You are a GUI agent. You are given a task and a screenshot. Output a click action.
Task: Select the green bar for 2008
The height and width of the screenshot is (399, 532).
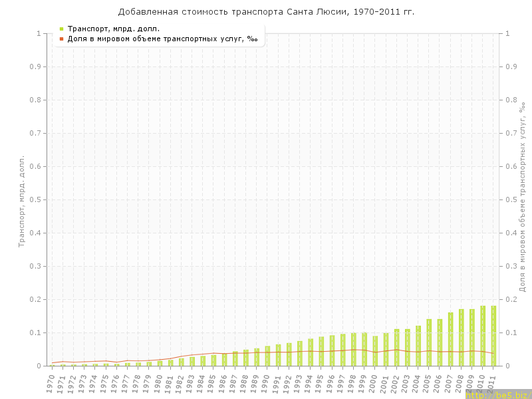pos(461,338)
